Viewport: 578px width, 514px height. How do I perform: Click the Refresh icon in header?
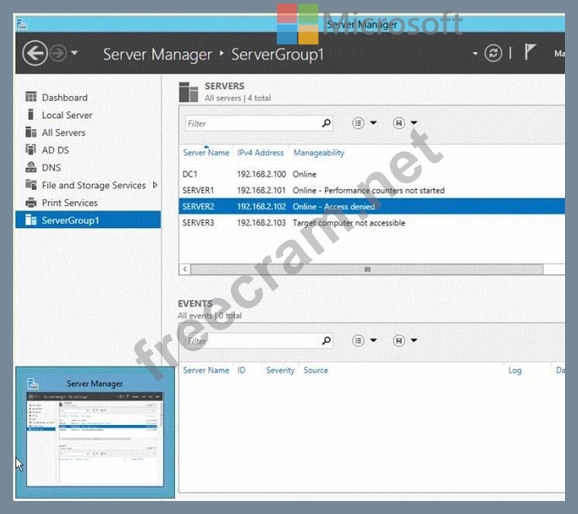[x=493, y=53]
